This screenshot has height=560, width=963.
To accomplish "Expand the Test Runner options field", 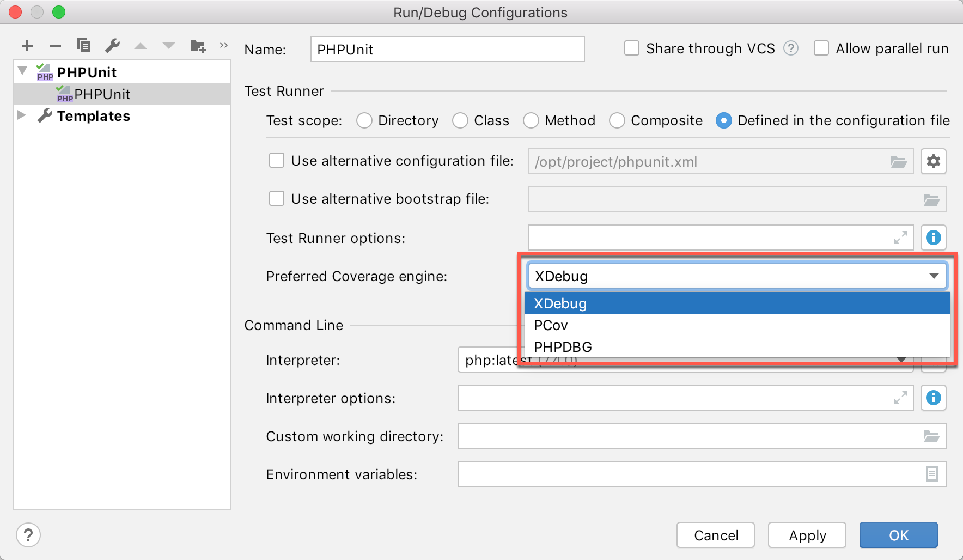I will tap(901, 238).
